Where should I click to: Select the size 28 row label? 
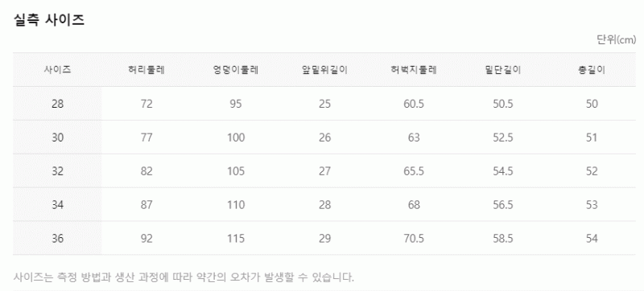(x=58, y=105)
